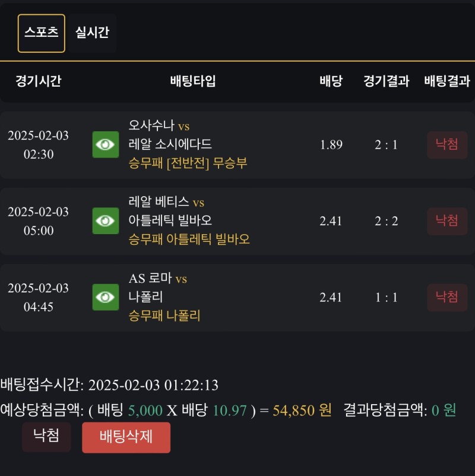Click the 배팅결과 column header
Viewport: 475px width, 476px height.
click(x=447, y=81)
